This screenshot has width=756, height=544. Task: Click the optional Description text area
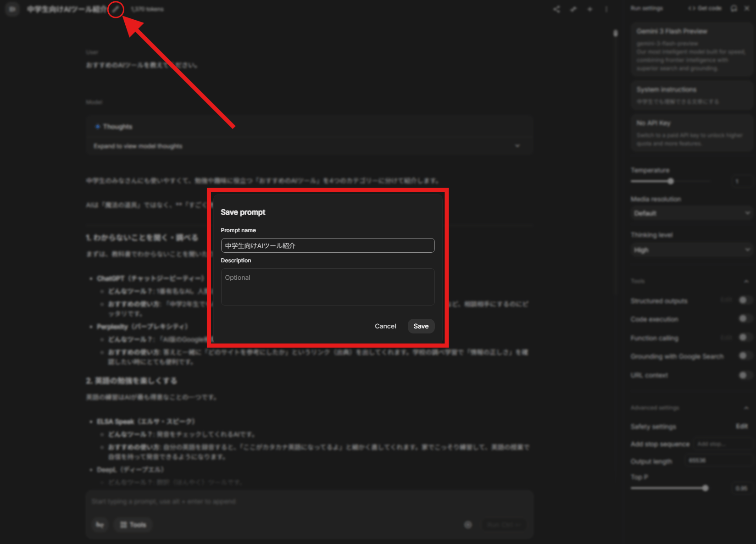pyautogui.click(x=328, y=287)
